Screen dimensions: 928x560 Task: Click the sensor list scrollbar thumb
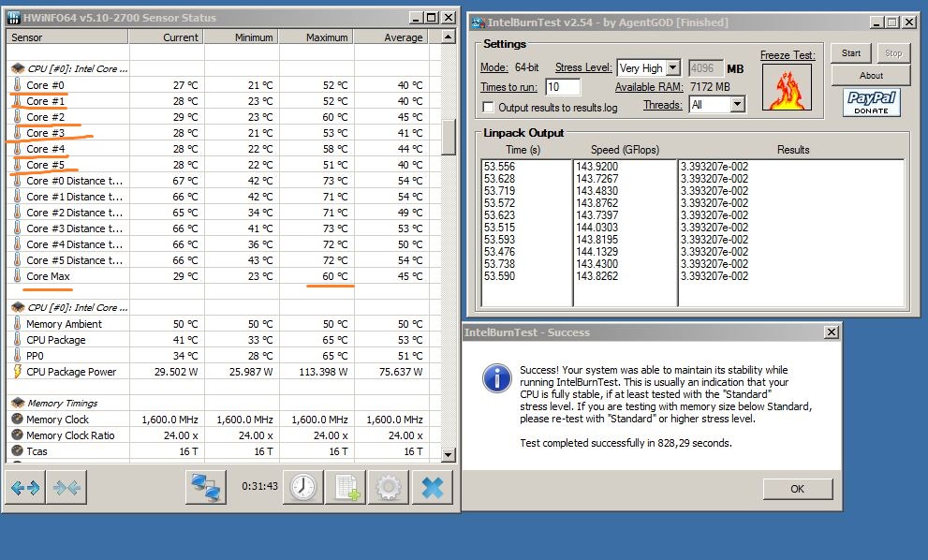tap(449, 137)
